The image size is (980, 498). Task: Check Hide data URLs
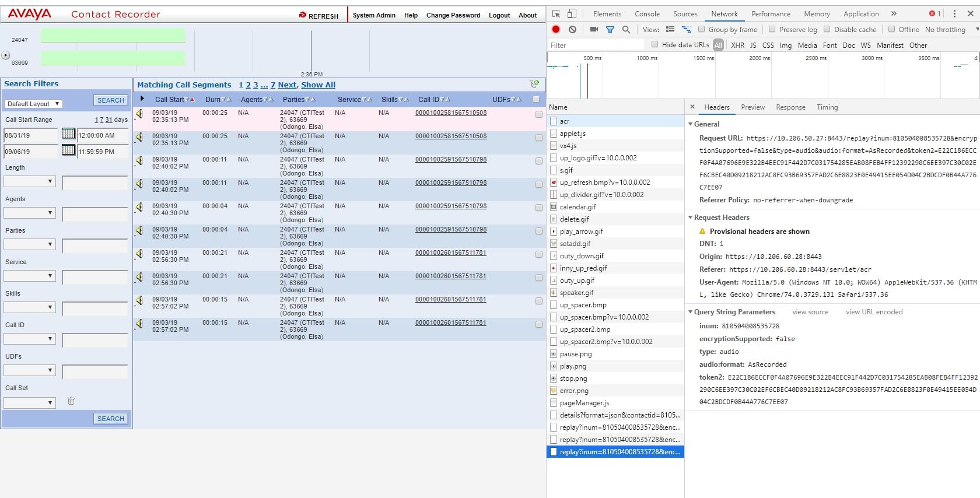(654, 44)
